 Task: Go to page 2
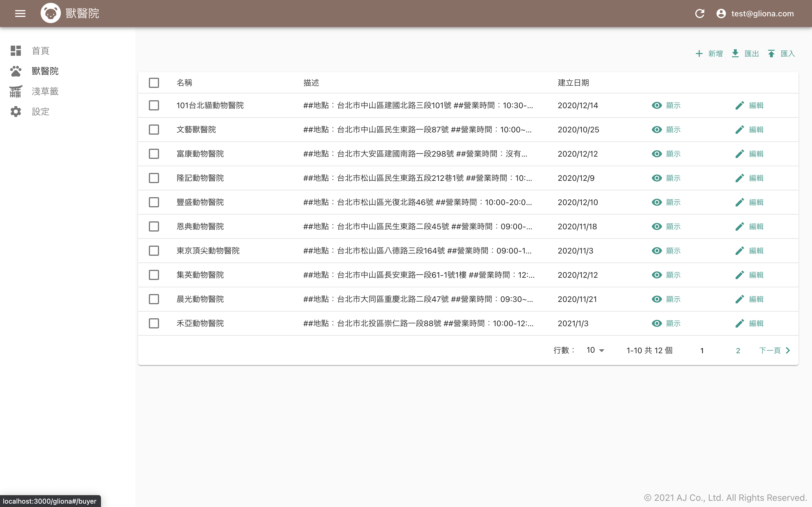738,351
